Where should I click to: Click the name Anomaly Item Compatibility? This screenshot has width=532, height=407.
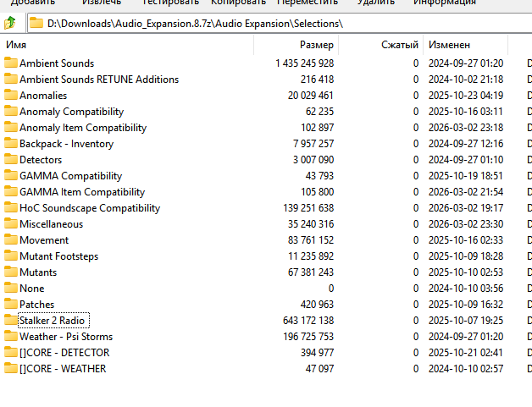tap(83, 128)
